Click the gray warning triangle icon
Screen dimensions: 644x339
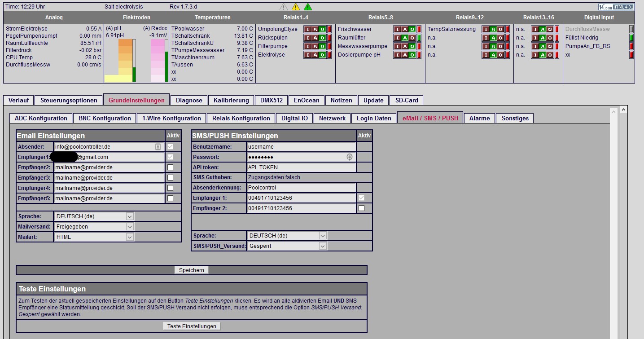coord(284,7)
